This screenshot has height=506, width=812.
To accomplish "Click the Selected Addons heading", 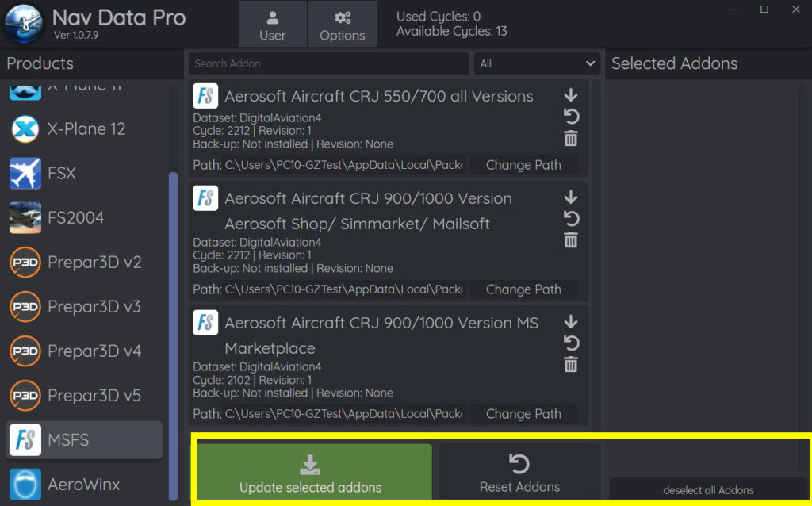I will [x=675, y=63].
